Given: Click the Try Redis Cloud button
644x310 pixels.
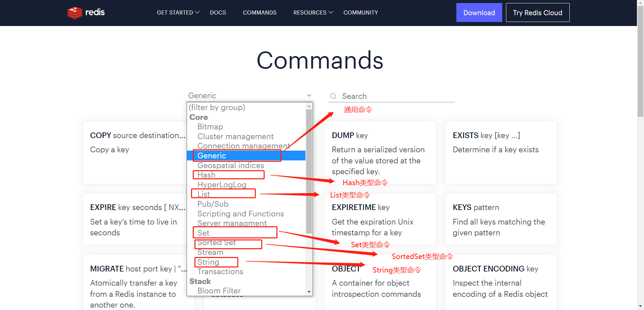Looking at the screenshot, I should click(x=538, y=12).
